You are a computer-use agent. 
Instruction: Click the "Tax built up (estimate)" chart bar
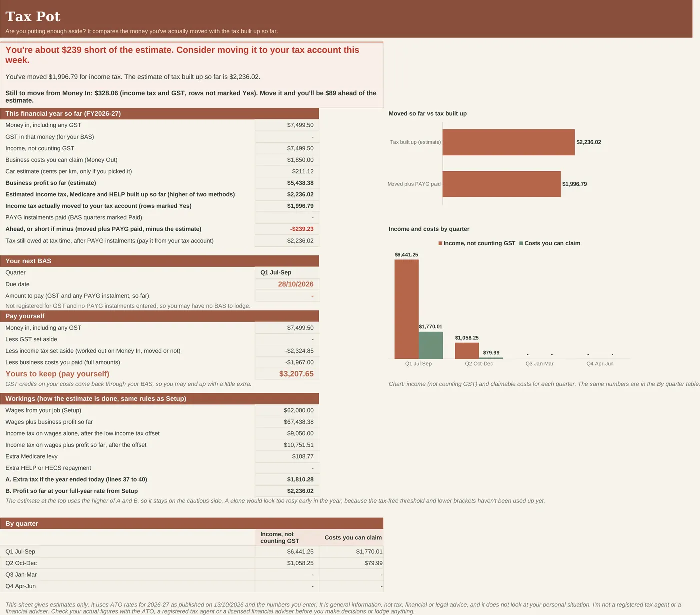(x=508, y=142)
